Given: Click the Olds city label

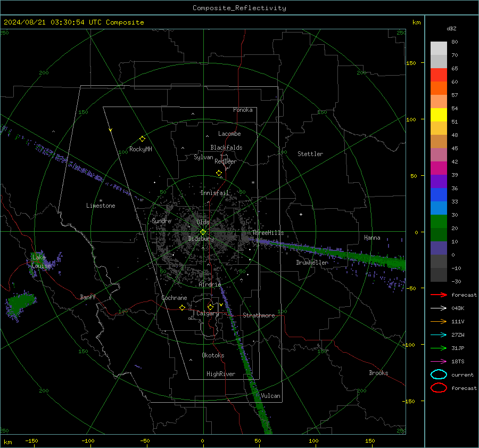Looking at the screenshot, I should point(203,222).
